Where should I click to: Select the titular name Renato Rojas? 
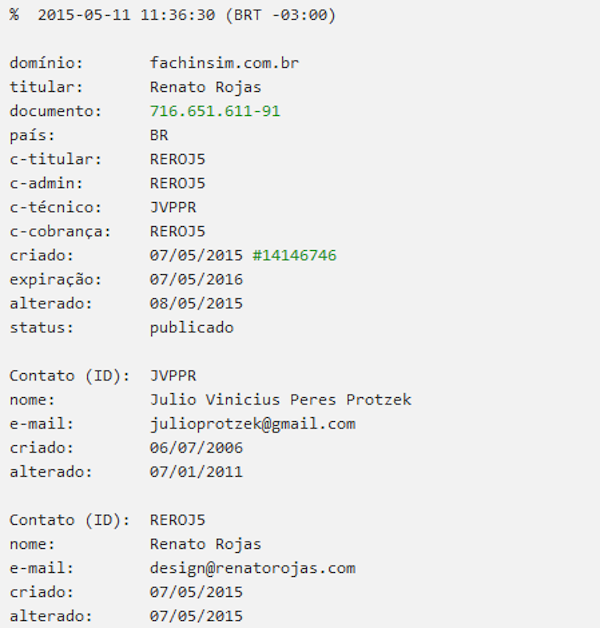pyautogui.click(x=205, y=87)
